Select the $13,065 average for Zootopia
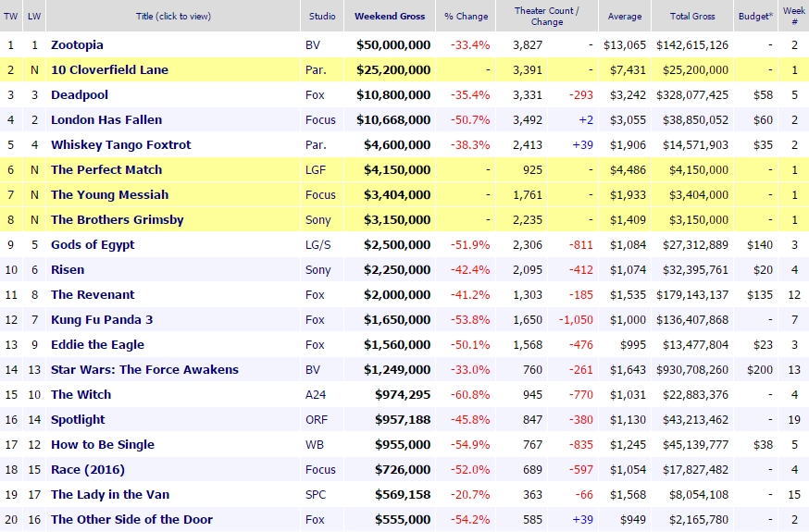809x532 pixels. [625, 44]
